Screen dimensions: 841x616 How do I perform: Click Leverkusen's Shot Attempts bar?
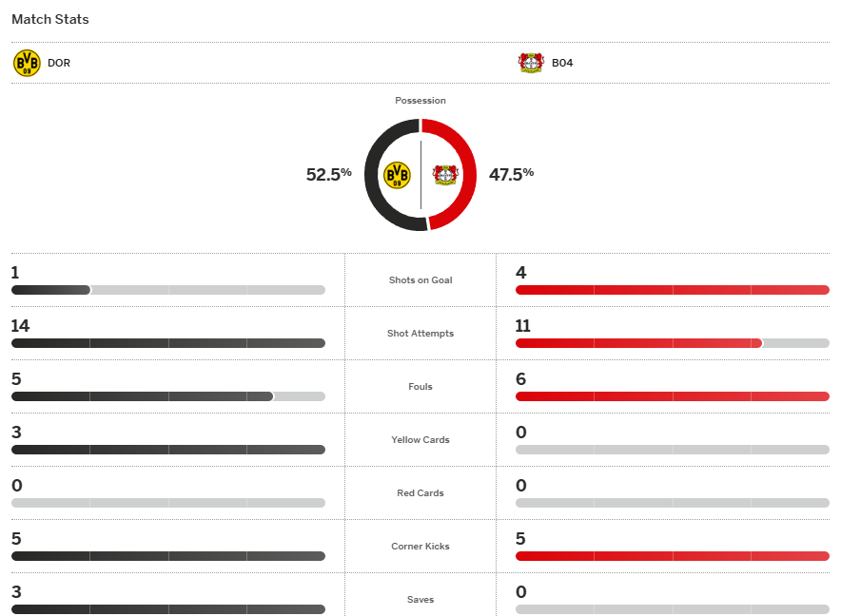coord(673,343)
